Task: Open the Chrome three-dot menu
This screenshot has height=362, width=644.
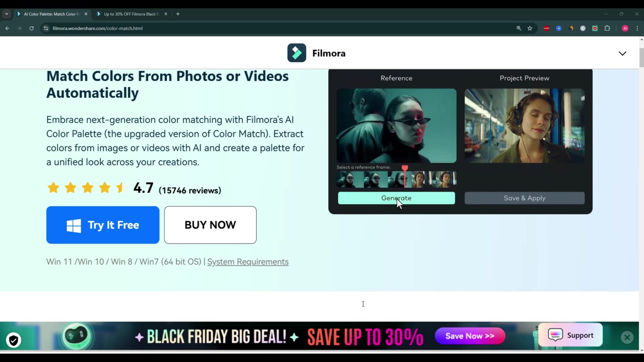Action: pos(637,28)
